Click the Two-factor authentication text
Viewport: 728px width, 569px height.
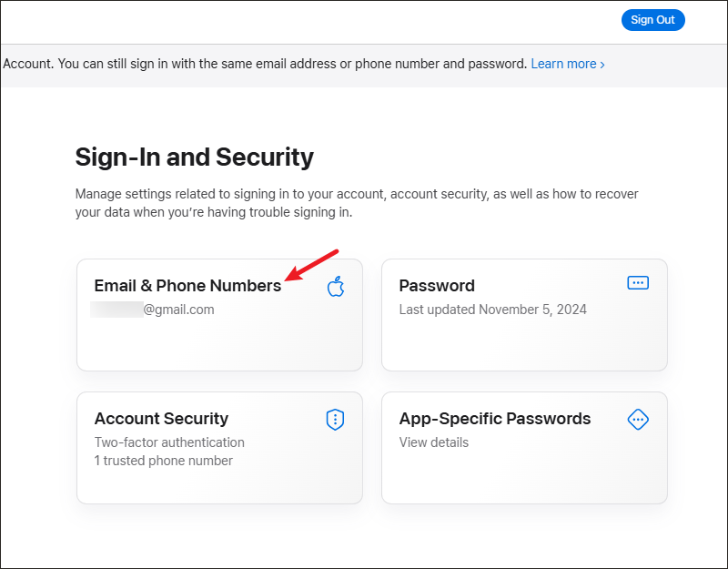(169, 442)
